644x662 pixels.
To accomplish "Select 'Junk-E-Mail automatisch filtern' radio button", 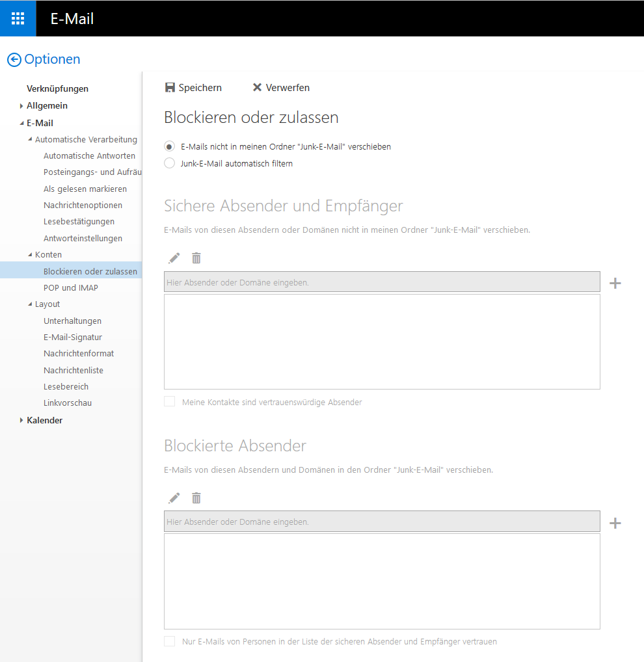I will click(170, 163).
